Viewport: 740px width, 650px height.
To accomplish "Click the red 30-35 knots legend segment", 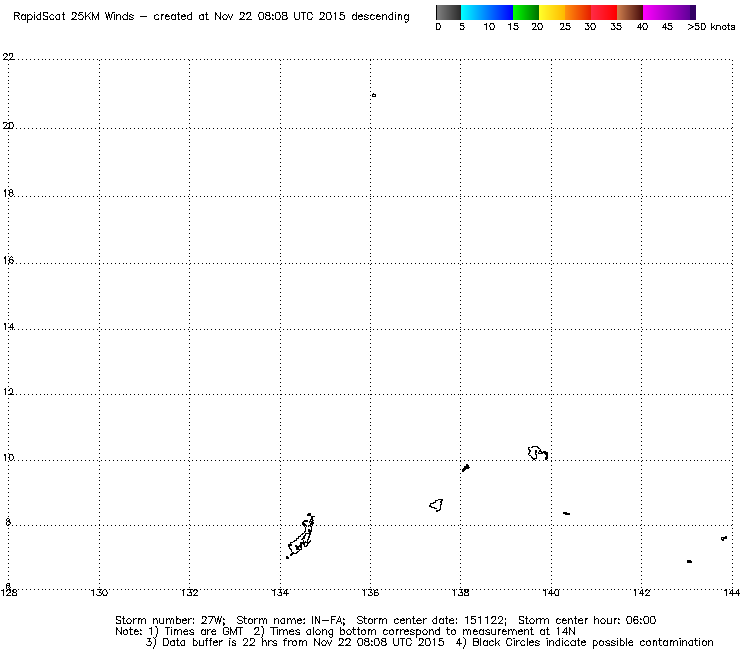I will click(x=604, y=12).
